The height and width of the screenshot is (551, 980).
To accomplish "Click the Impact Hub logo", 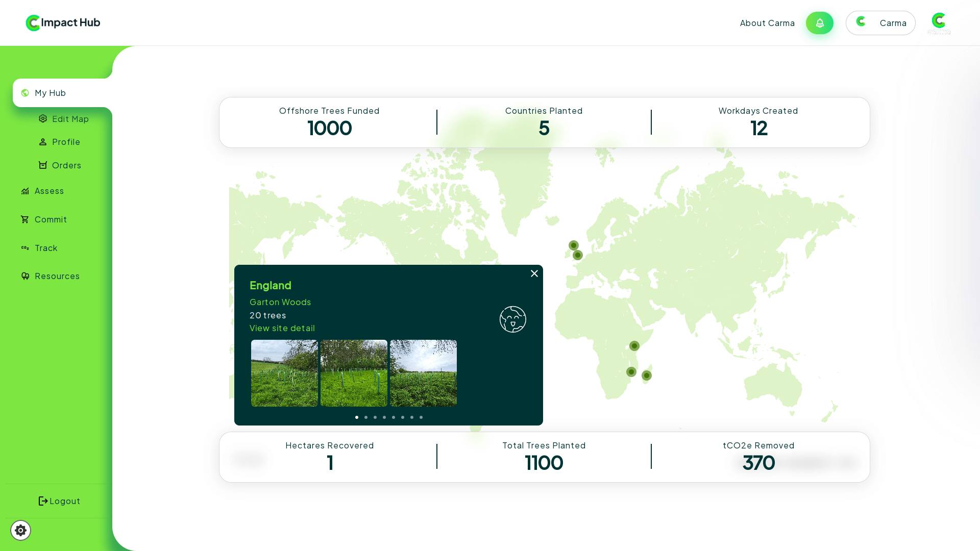I will pyautogui.click(x=63, y=22).
